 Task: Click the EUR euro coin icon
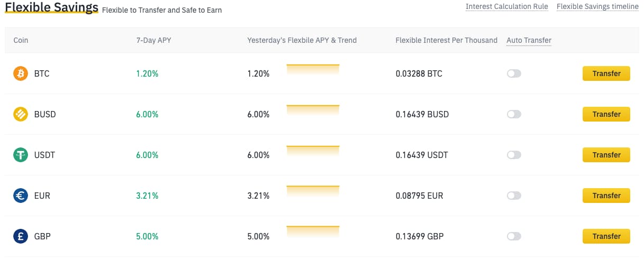(21, 196)
